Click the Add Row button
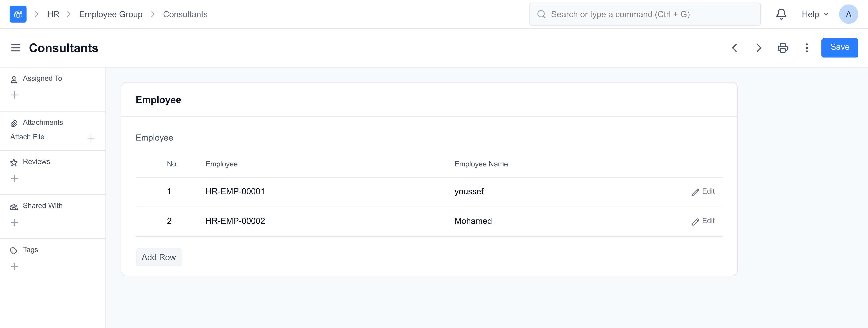The image size is (868, 328). click(x=158, y=257)
